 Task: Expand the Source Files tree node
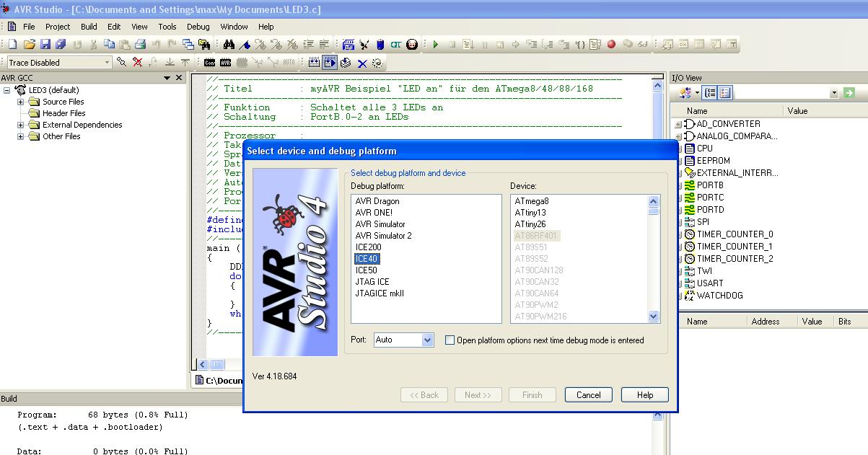click(x=21, y=102)
